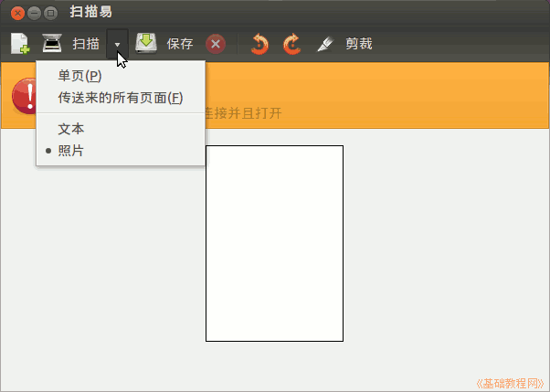Image resolution: width=550 pixels, height=392 pixels.
Task: Rotate the page left
Action: click(x=259, y=44)
